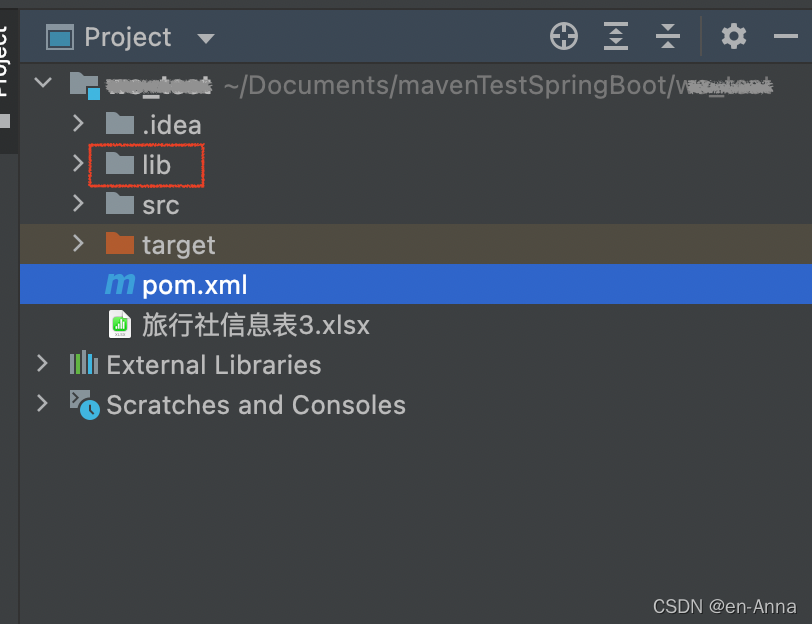Expand Scratches and Consoles node

(42, 404)
